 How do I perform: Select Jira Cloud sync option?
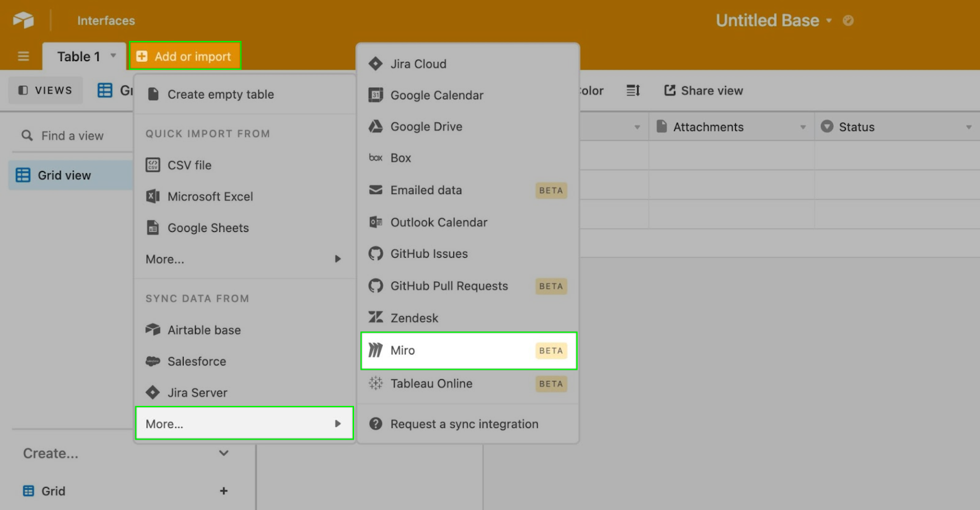[468, 64]
